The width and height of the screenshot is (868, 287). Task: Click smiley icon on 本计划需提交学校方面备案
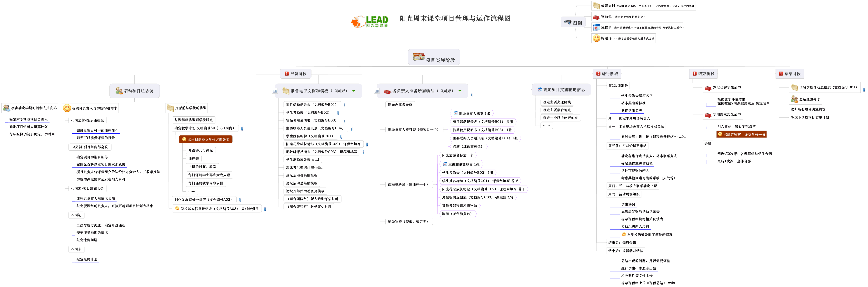pos(184,139)
